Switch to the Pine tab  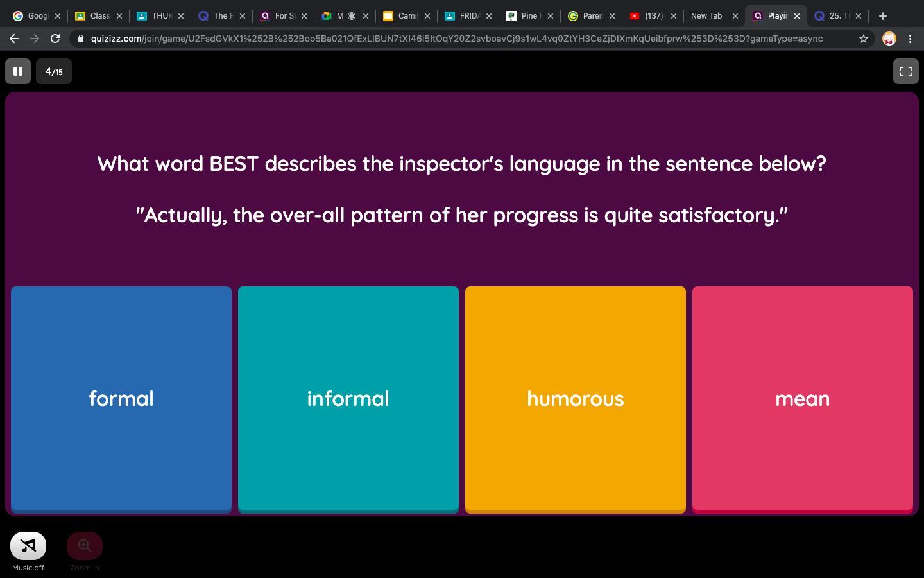click(525, 16)
